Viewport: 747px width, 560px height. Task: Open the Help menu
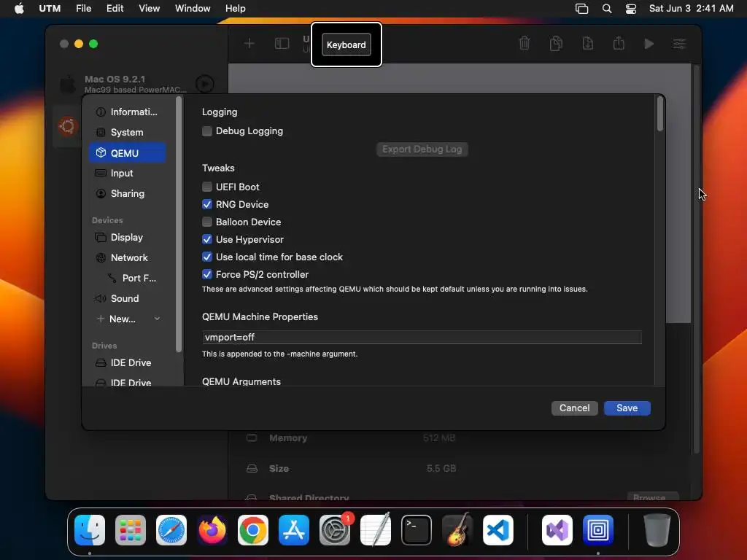point(236,9)
